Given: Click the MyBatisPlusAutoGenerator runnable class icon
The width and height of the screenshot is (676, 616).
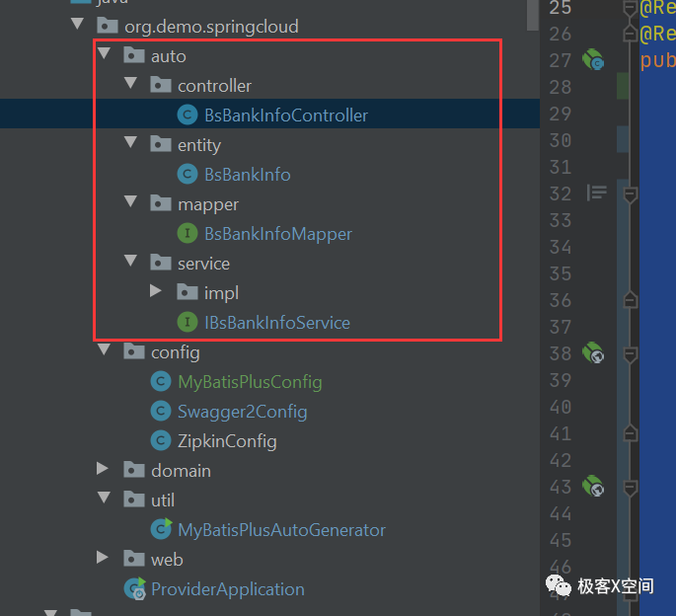Looking at the screenshot, I should pyautogui.click(x=161, y=529).
